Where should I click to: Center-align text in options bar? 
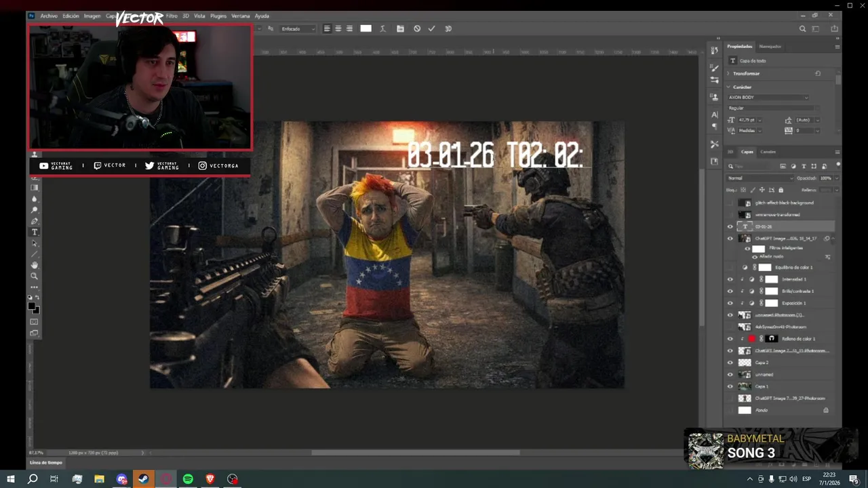[338, 28]
